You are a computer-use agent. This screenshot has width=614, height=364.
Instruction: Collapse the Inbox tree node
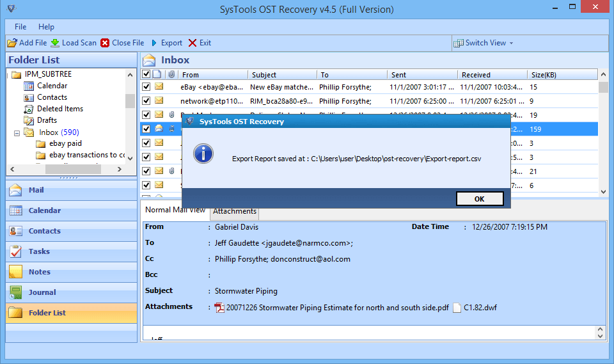pos(17,133)
